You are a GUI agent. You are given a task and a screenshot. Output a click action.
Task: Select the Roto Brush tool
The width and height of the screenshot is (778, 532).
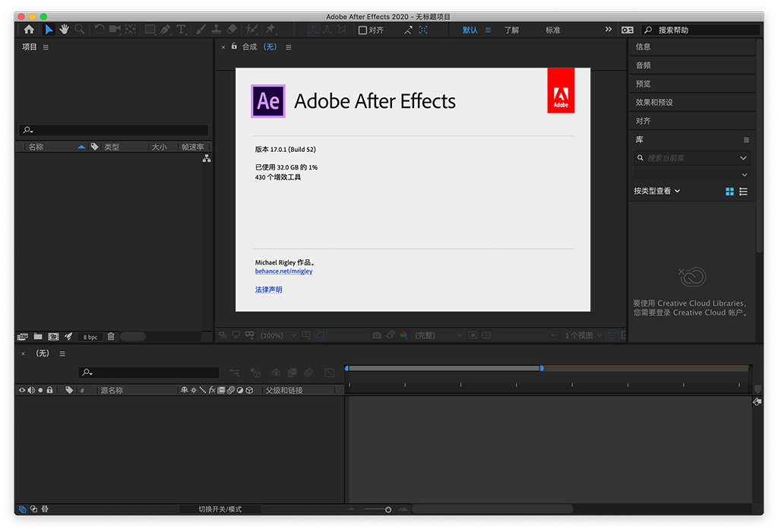(251, 30)
